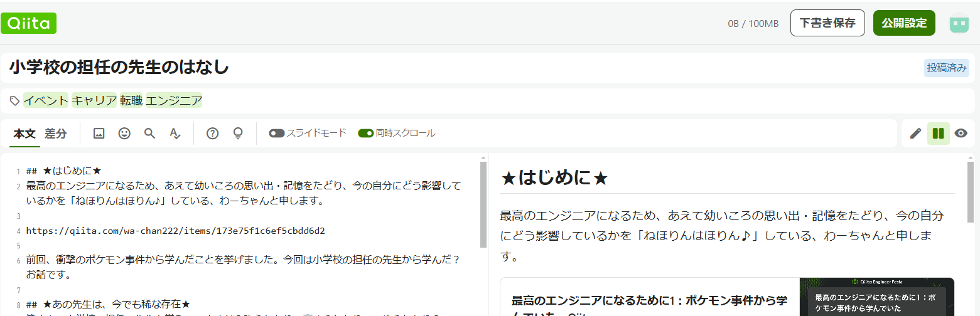Click the 下書き保存 button

pyautogui.click(x=827, y=23)
